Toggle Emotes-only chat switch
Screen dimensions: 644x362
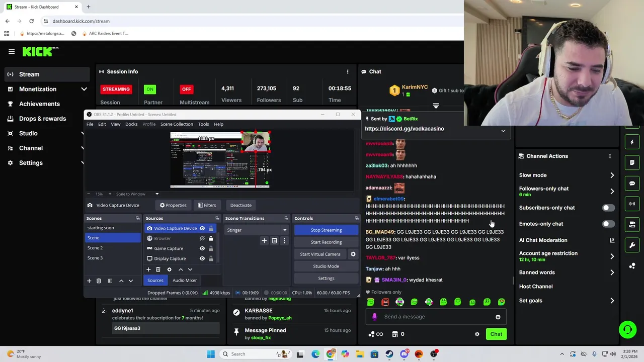tap(608, 224)
